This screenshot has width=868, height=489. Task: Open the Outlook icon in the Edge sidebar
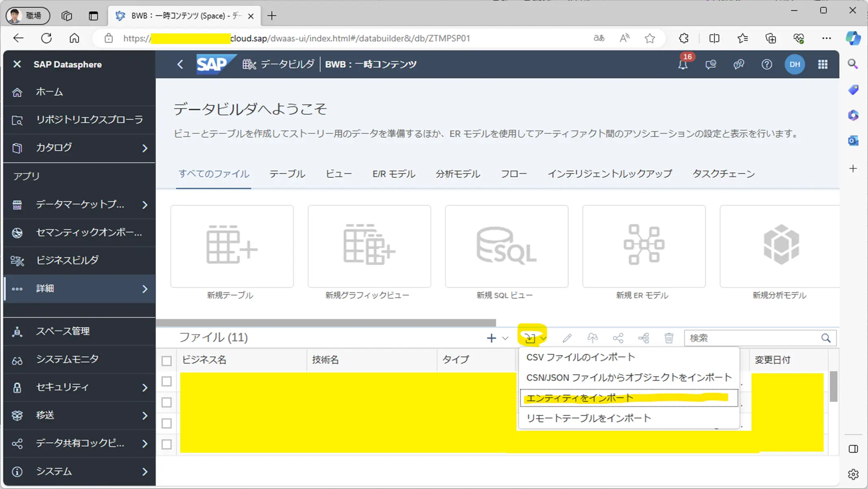(x=853, y=141)
